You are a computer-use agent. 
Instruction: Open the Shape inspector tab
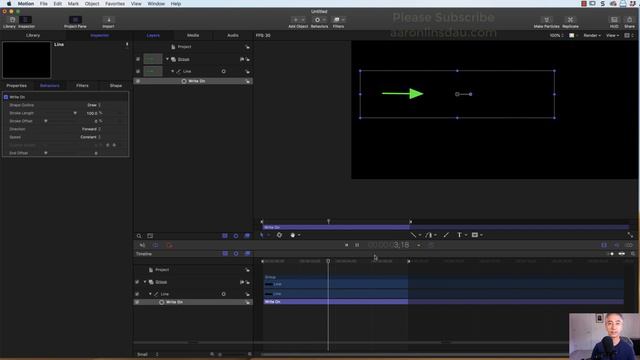(x=116, y=86)
